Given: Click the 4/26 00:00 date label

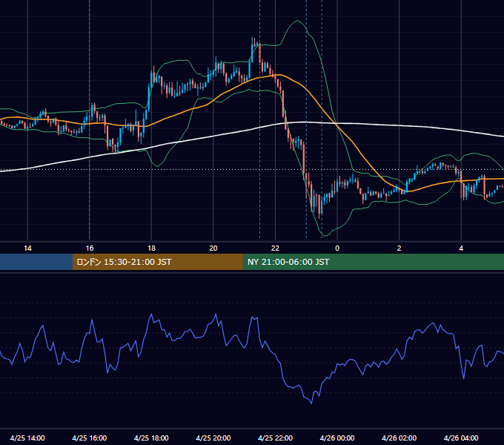Looking at the screenshot, I should pos(337,438).
